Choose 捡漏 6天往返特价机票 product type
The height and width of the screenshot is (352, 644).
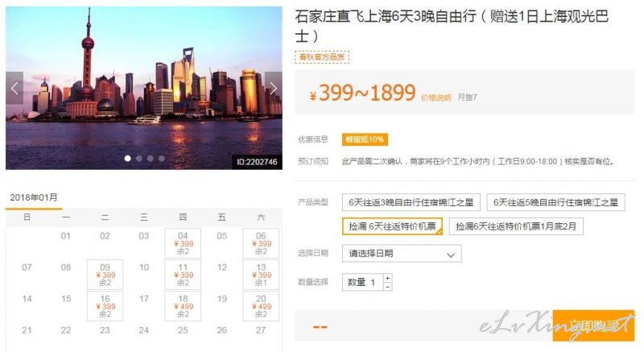(x=392, y=226)
